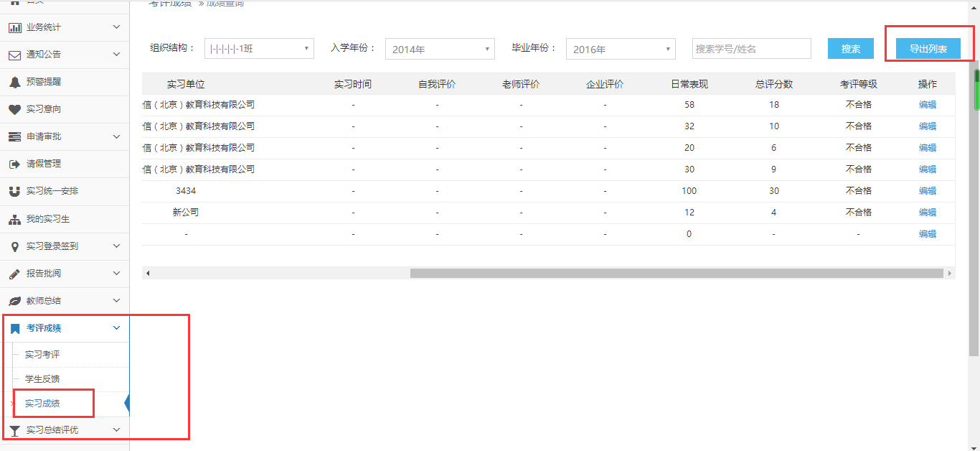Screen dimensions: 980x451
Task: Click the 导出列表 export button
Action: pyautogui.click(x=928, y=49)
